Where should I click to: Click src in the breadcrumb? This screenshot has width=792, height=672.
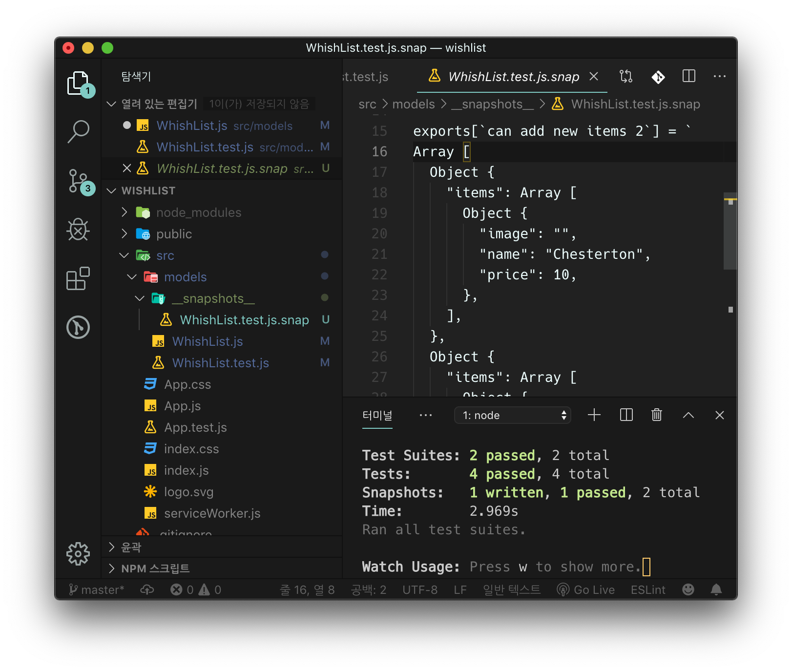367,104
